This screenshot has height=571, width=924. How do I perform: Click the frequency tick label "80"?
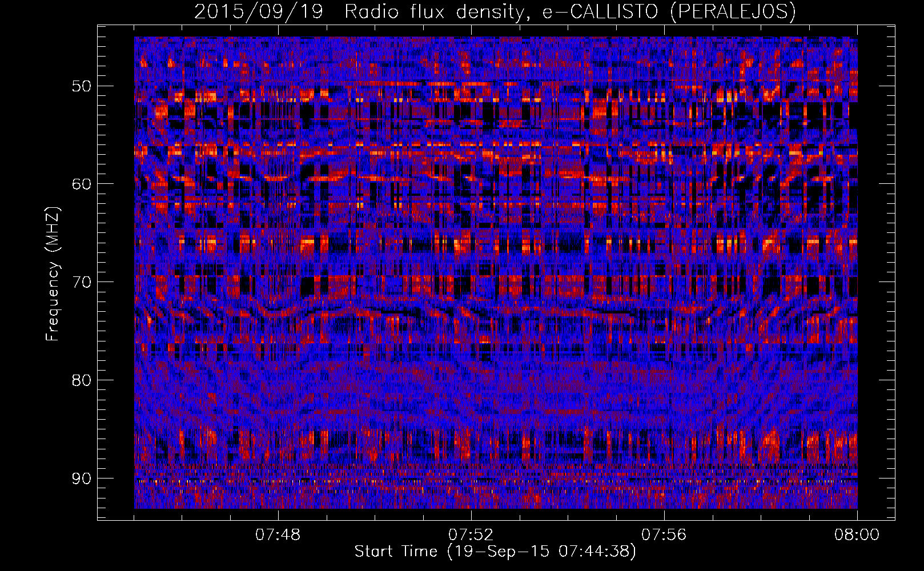click(x=81, y=380)
